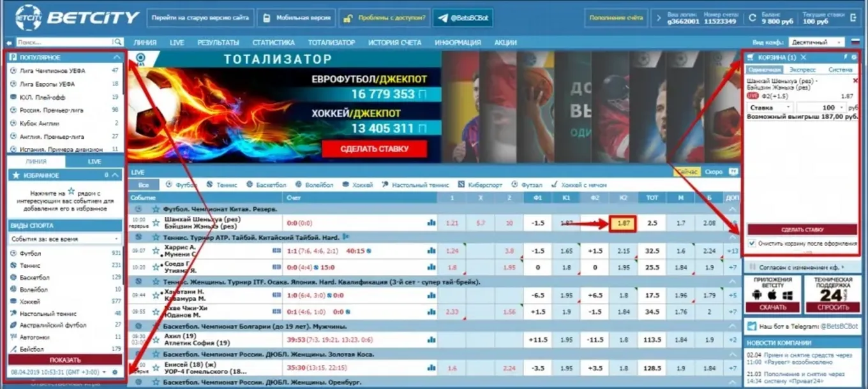The height and width of the screenshot is (389, 868).
Task: Expand +13 extra markets for Харрис match
Action: [733, 251]
